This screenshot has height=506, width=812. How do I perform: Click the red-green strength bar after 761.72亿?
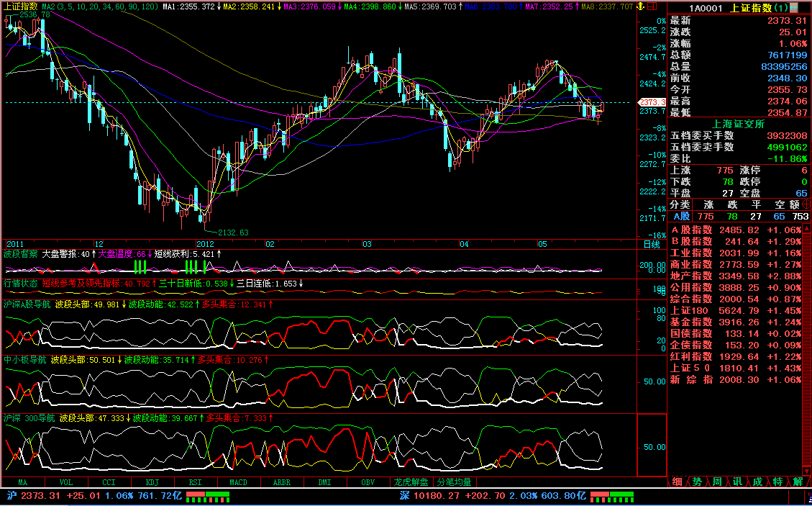(207, 497)
